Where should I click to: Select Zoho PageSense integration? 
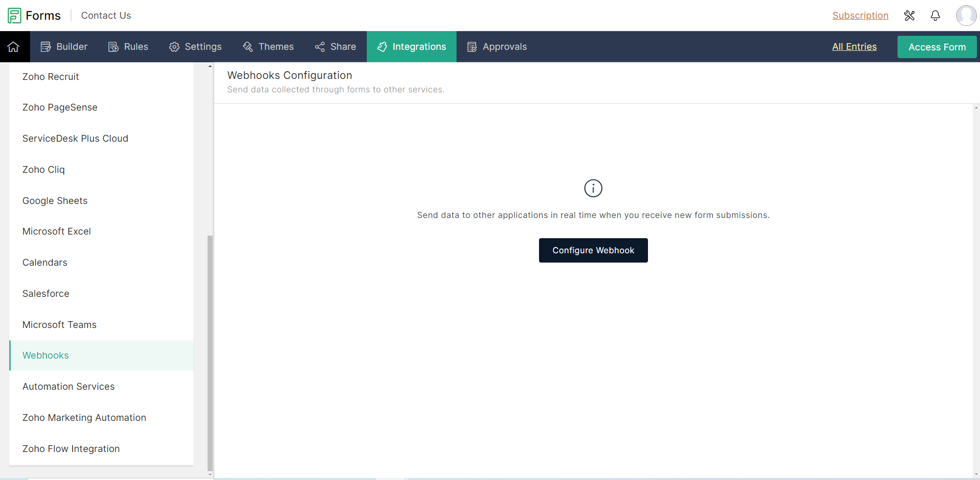pyautogui.click(x=102, y=107)
